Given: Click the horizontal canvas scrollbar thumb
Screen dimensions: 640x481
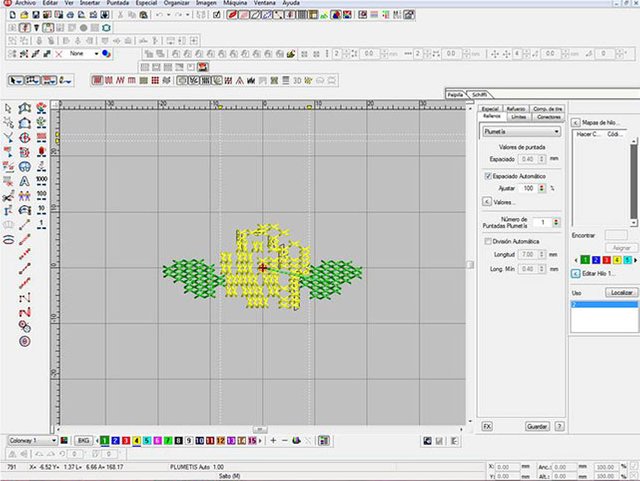Looking at the screenshot, I should click(260, 429).
